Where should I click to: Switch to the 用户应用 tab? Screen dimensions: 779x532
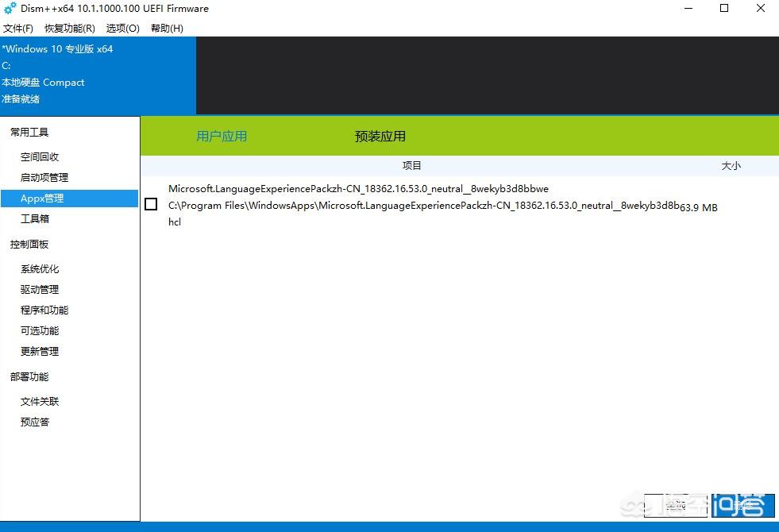pos(222,136)
